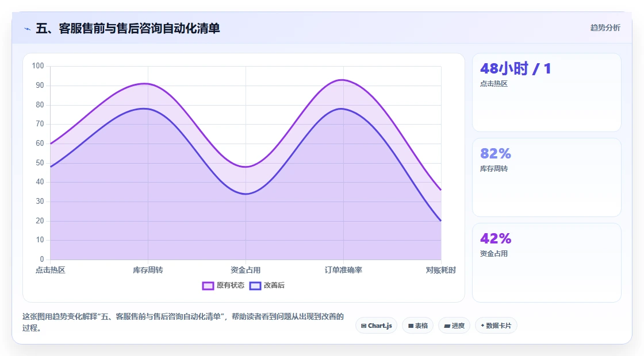Viewport: 644px width, 356px height.
Task: Click the Chart.js tag
Action: point(376,326)
